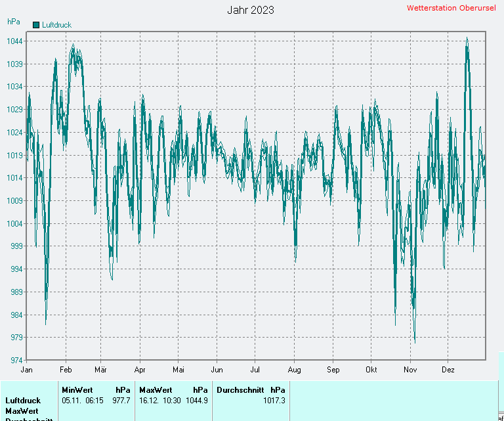This screenshot has height=421, width=504.
Task: Click the 1014 y-axis value
Action: (x=14, y=178)
